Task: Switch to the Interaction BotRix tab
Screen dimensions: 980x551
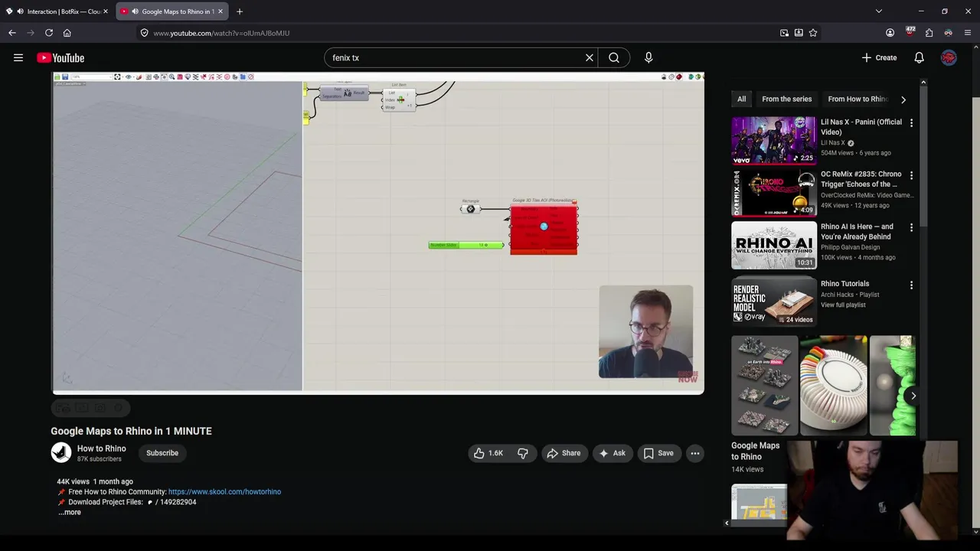Action: point(58,11)
